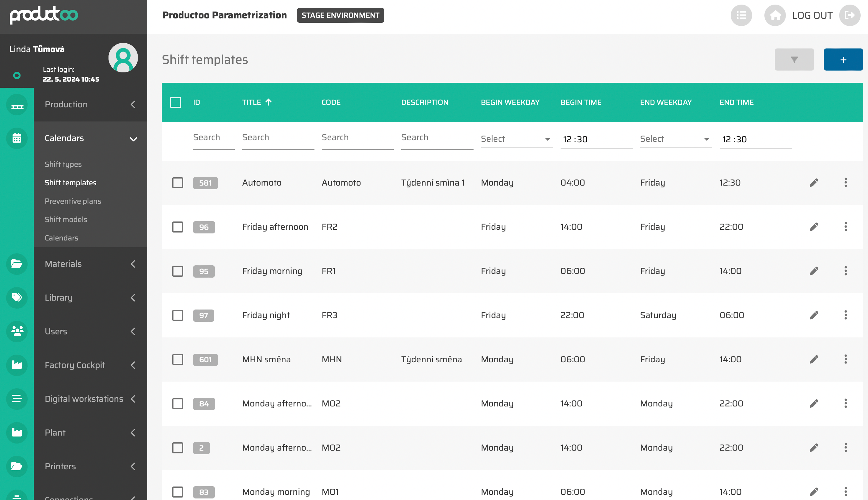
Task: Go to Shift models submenu item
Action: (x=66, y=219)
